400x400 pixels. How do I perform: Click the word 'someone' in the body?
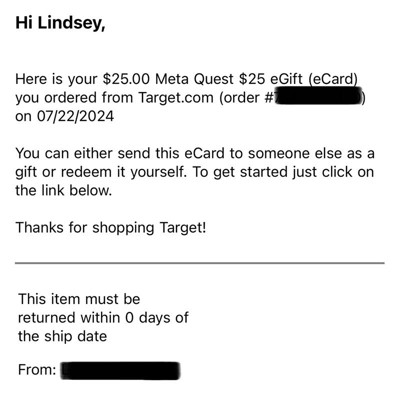(x=278, y=154)
